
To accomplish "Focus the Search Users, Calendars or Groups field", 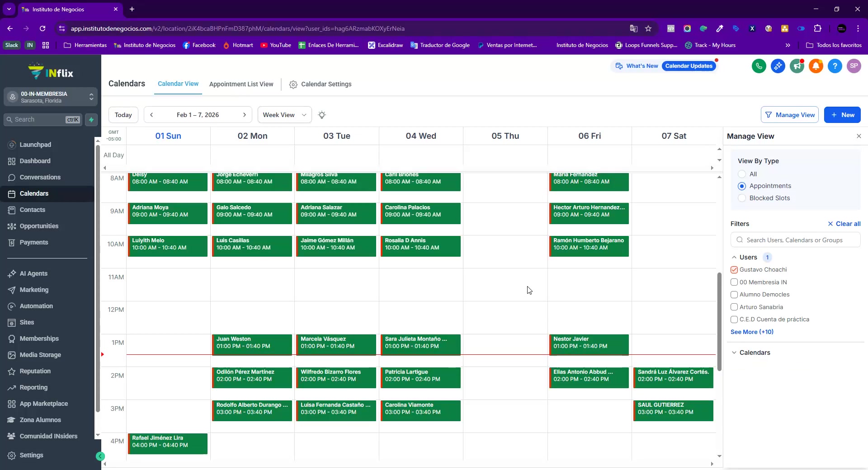I will click(x=796, y=240).
